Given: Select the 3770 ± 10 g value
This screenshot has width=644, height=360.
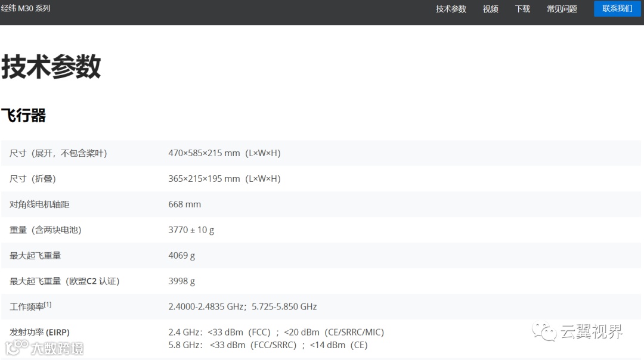Looking at the screenshot, I should click(191, 230).
